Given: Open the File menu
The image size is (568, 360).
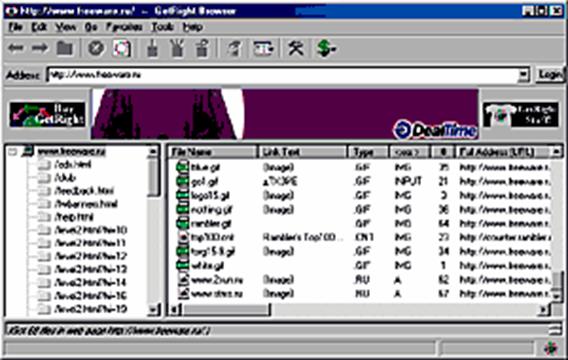Looking at the screenshot, I should (x=15, y=27).
